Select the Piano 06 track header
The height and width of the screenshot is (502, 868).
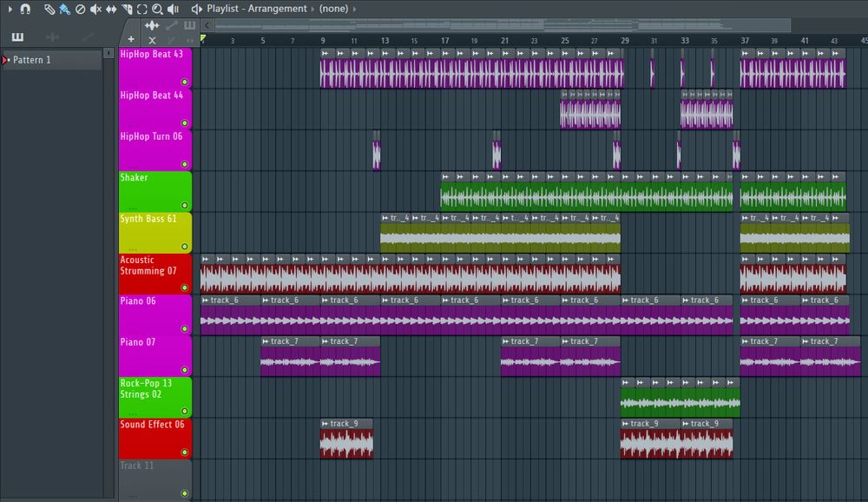155,314
